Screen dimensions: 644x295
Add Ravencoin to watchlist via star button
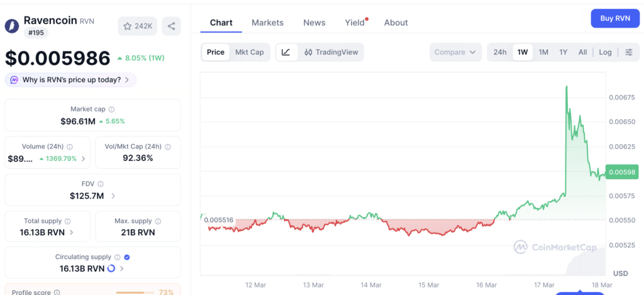click(x=138, y=26)
